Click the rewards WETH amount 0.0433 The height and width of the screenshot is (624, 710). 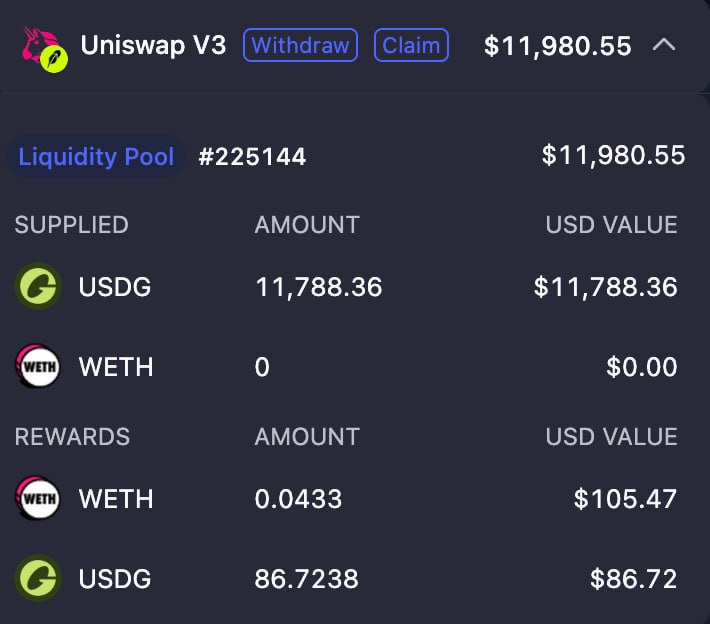pyautogui.click(x=298, y=499)
